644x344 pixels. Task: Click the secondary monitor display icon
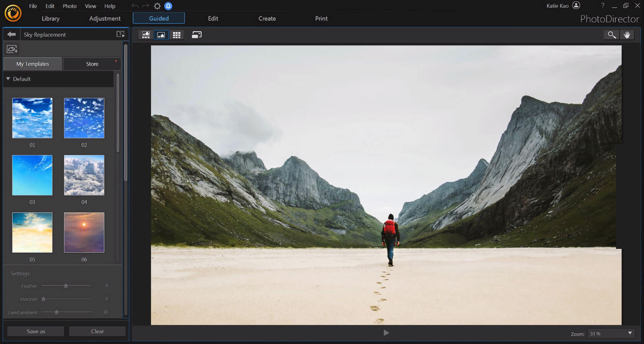(x=197, y=35)
